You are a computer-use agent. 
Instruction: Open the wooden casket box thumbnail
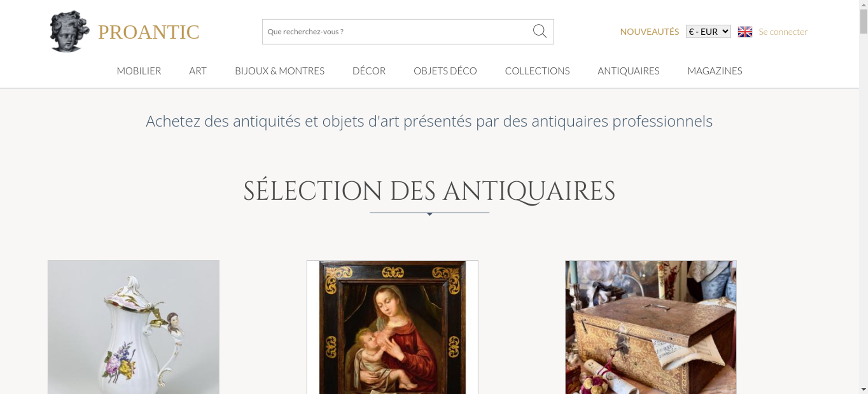(651, 327)
